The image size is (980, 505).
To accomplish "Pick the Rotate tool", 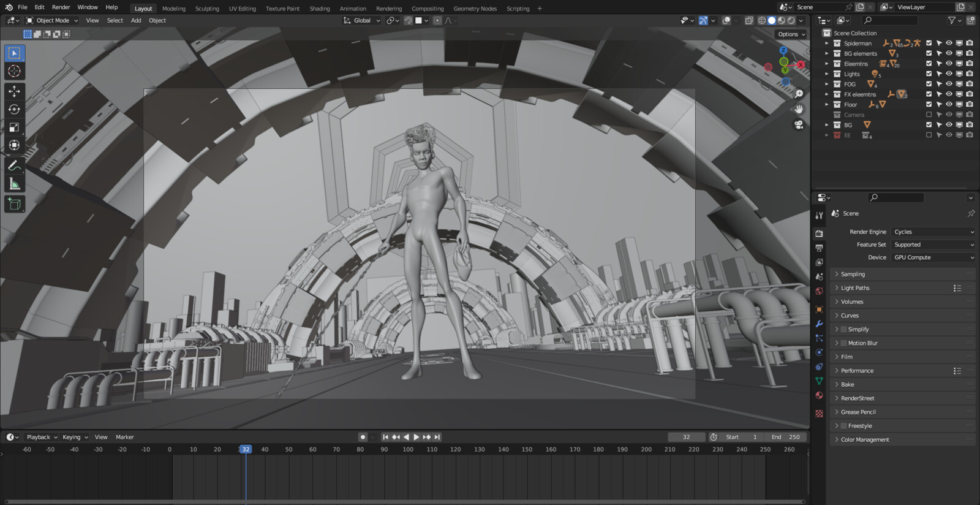I will [14, 109].
